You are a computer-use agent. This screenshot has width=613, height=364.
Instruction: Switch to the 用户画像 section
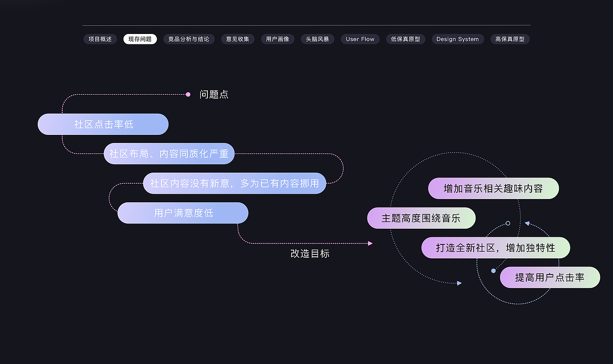(277, 39)
